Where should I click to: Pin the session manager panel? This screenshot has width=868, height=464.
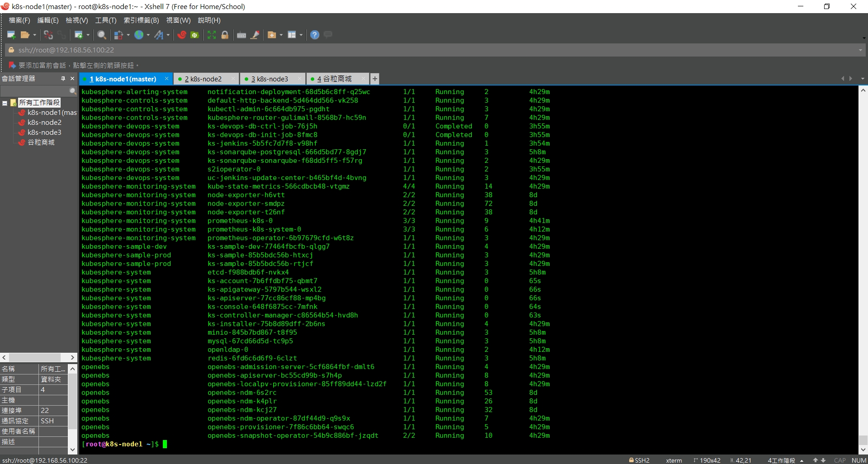(63, 79)
